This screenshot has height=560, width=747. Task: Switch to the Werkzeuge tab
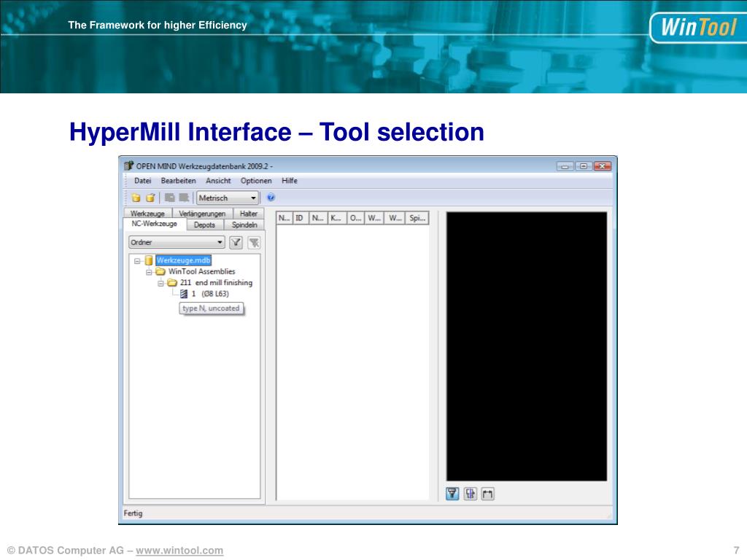pyautogui.click(x=147, y=214)
